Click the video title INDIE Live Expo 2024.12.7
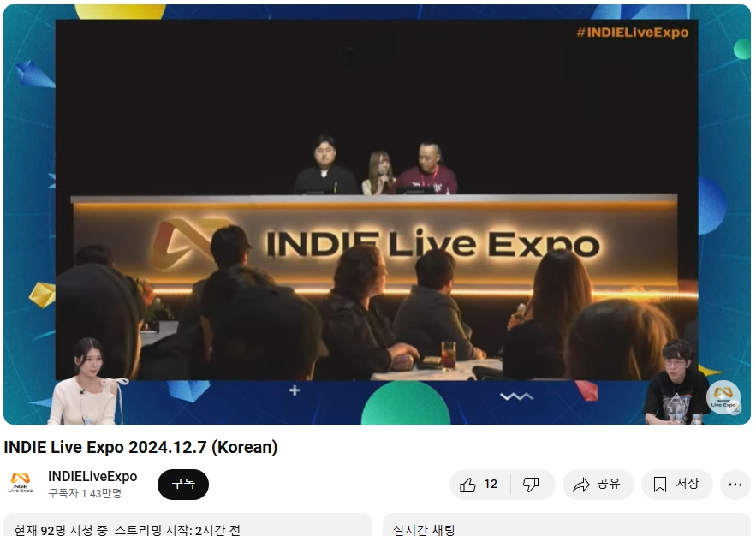The image size is (756, 536). 140,447
